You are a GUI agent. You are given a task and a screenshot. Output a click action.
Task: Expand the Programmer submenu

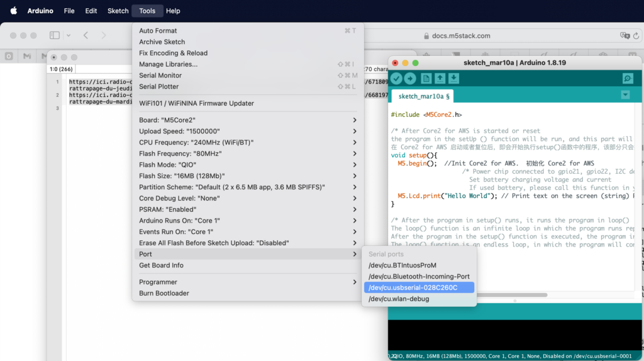[x=248, y=282]
